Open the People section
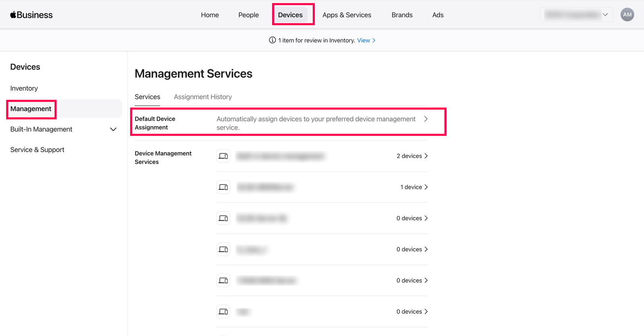The width and height of the screenshot is (644, 336). point(248,15)
